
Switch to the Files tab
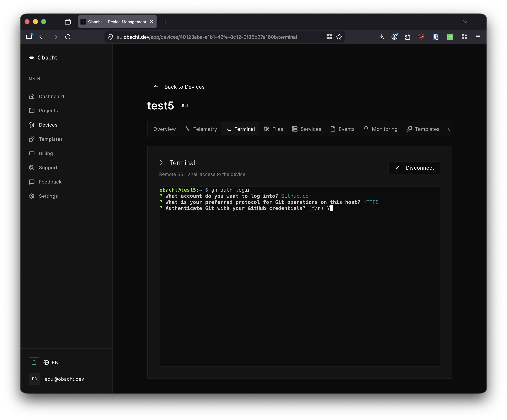click(x=274, y=129)
